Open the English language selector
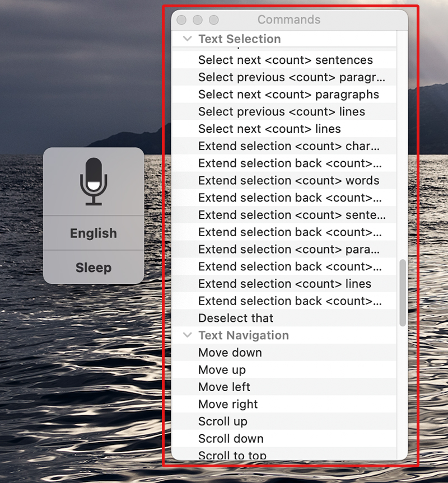This screenshot has width=448, height=483. coord(94,233)
